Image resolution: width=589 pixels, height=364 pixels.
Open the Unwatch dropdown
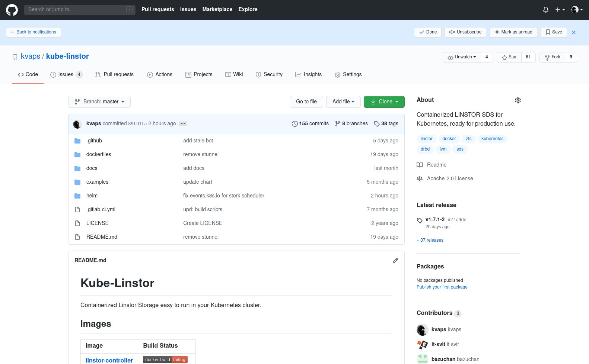[462, 57]
